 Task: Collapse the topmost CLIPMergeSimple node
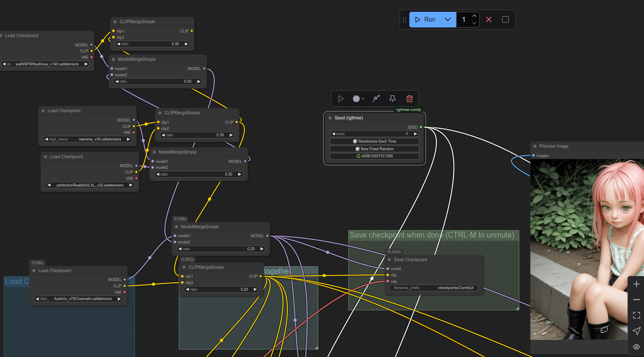(115, 22)
